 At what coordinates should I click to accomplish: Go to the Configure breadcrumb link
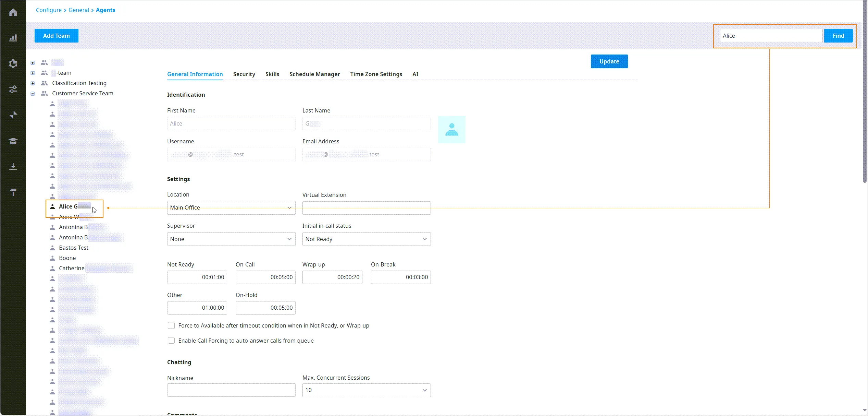tap(49, 10)
